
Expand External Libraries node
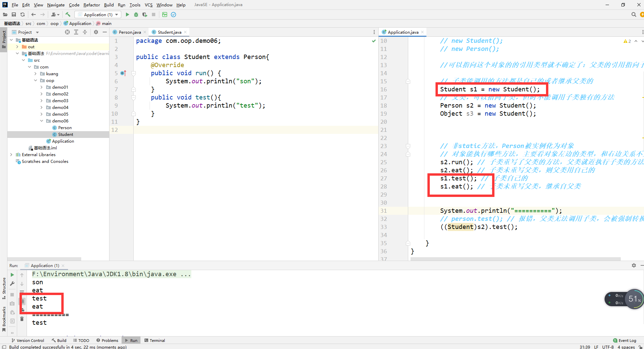pyautogui.click(x=11, y=155)
